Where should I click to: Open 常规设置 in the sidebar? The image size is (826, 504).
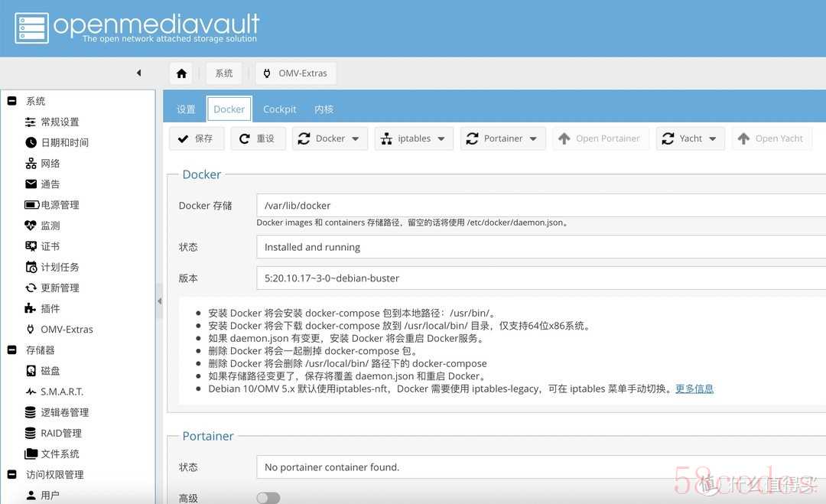pyautogui.click(x=52, y=122)
